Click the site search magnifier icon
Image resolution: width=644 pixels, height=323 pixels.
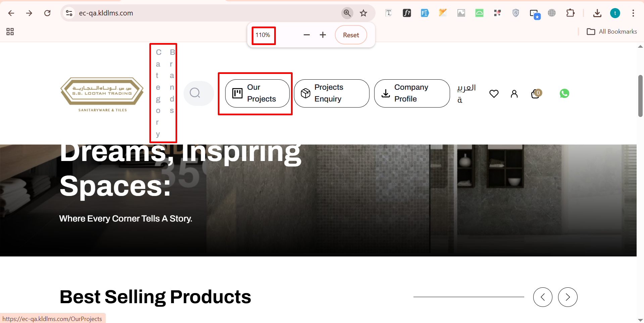pyautogui.click(x=195, y=93)
